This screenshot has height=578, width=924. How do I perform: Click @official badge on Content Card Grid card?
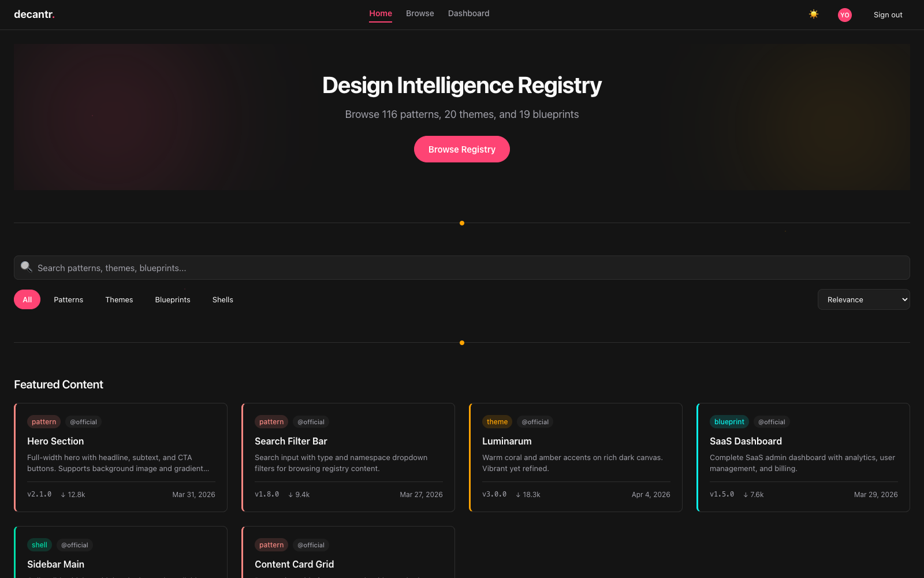[x=311, y=545]
